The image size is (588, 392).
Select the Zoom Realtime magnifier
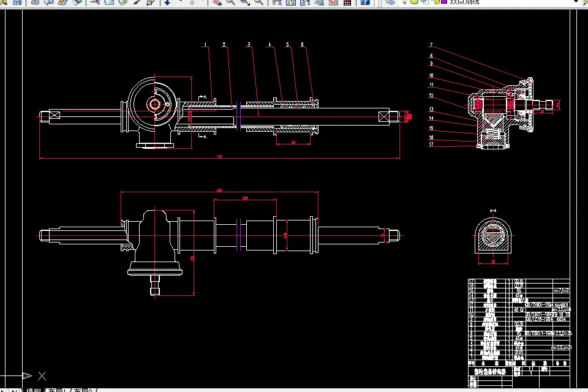[231, 2]
